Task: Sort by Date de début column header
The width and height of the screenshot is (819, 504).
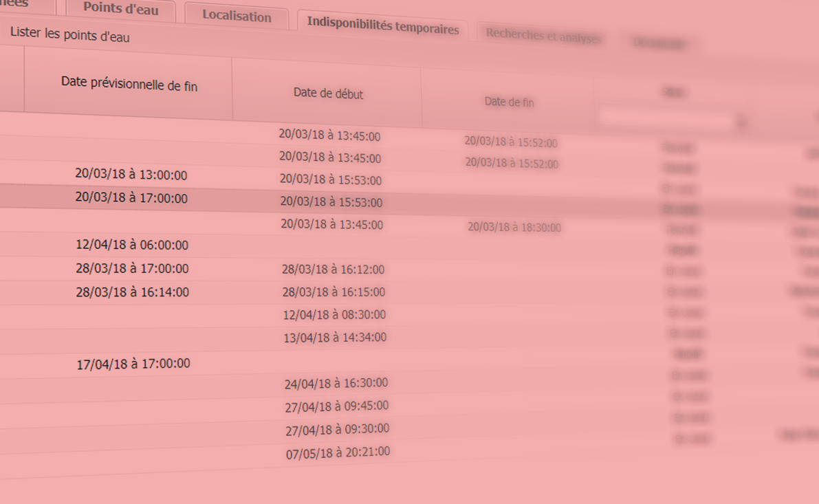Action: [x=328, y=94]
